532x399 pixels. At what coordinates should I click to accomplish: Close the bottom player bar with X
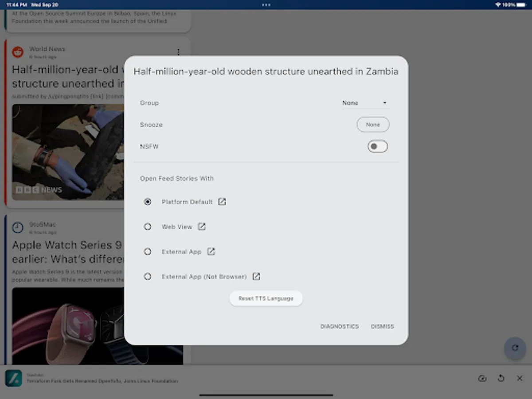pyautogui.click(x=520, y=378)
